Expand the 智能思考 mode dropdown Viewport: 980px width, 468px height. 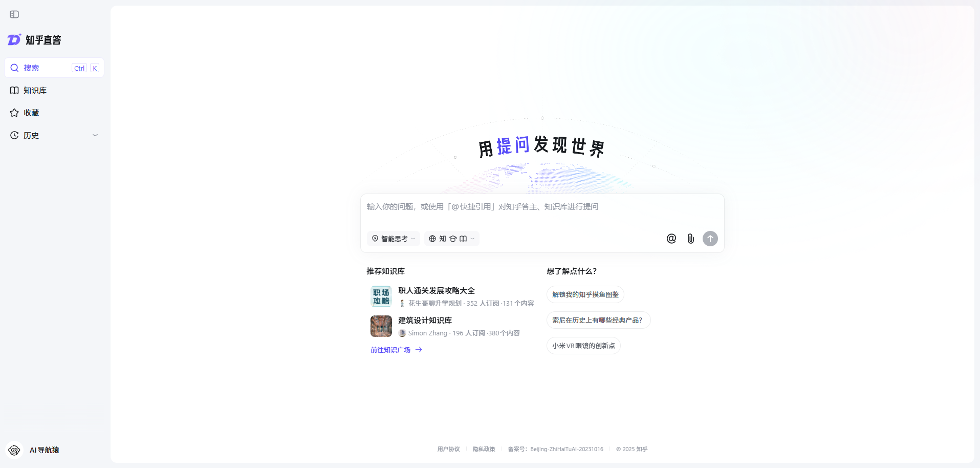coord(413,239)
